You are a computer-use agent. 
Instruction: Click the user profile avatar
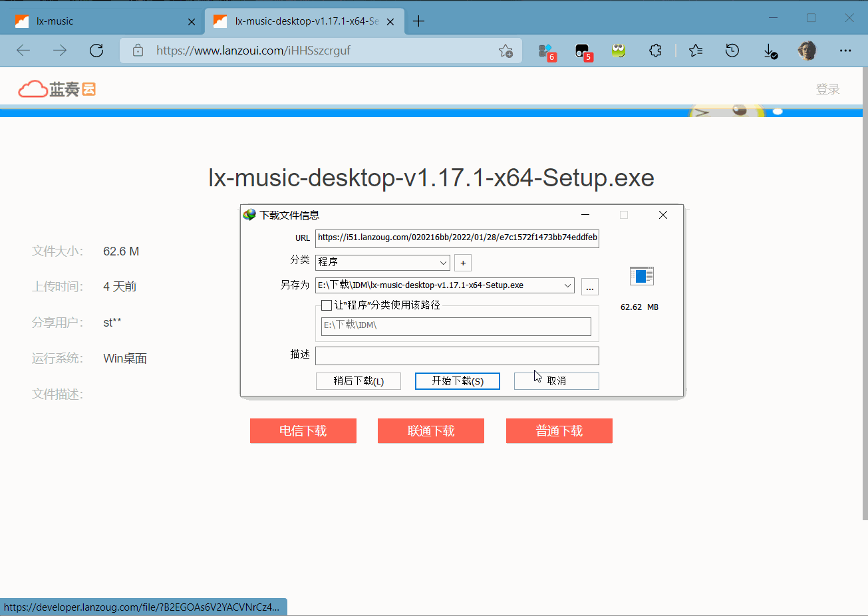[807, 51]
